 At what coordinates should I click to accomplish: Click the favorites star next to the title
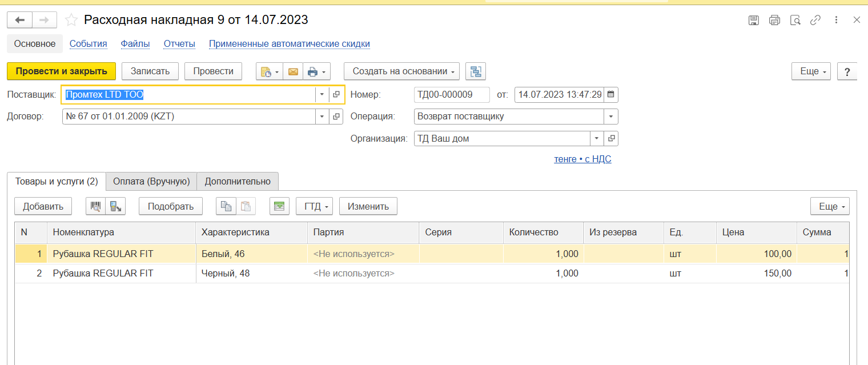[x=71, y=20]
